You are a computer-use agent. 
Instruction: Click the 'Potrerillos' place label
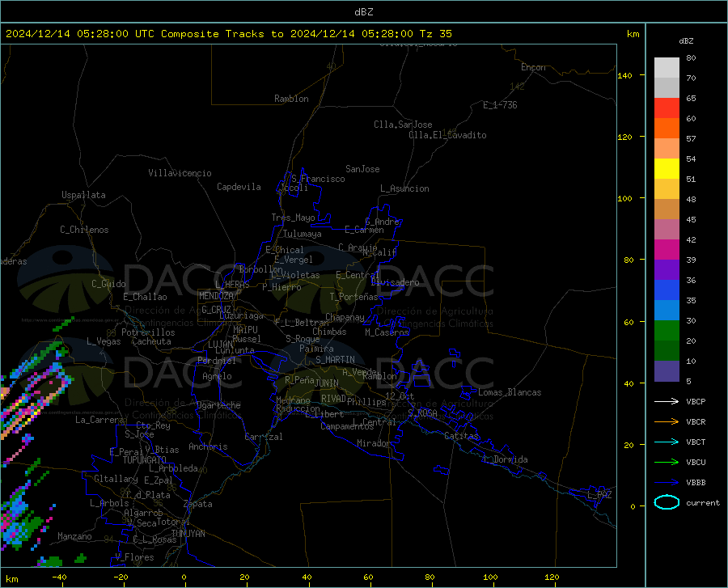tap(148, 332)
